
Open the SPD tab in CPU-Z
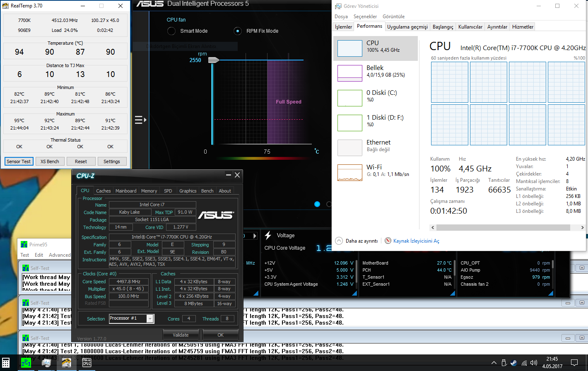pos(168,191)
